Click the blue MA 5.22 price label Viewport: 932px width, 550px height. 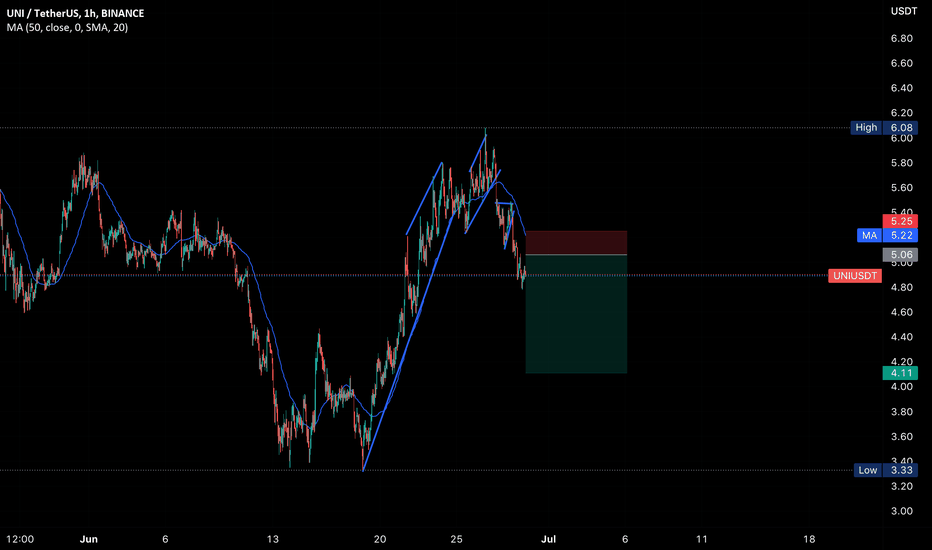pyautogui.click(x=887, y=235)
